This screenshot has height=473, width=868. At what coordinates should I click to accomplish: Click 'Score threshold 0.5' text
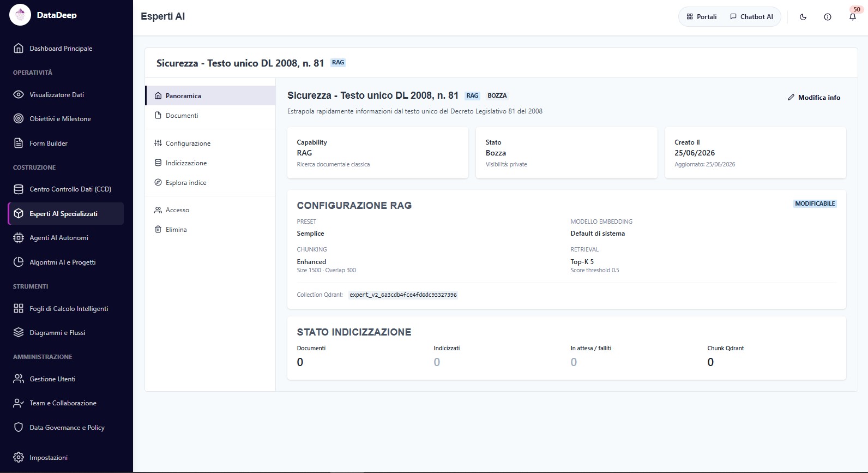tap(595, 270)
